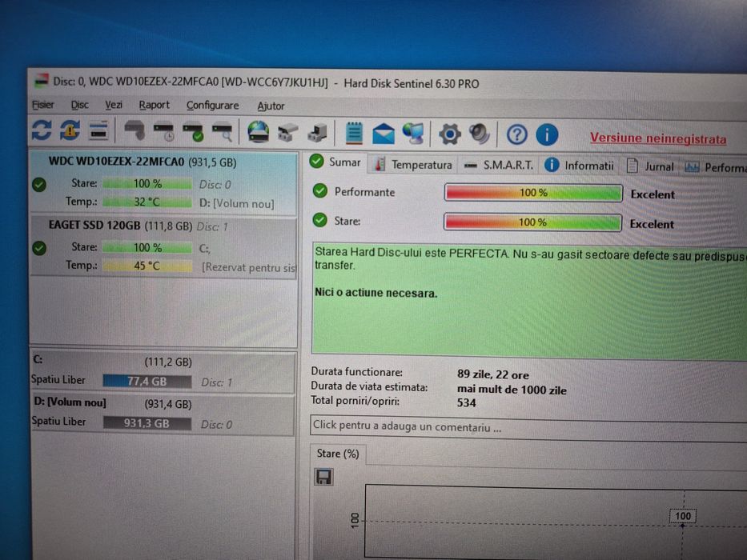Click the computer tower toolbar icon
The width and height of the screenshot is (747, 560).
click(317, 133)
